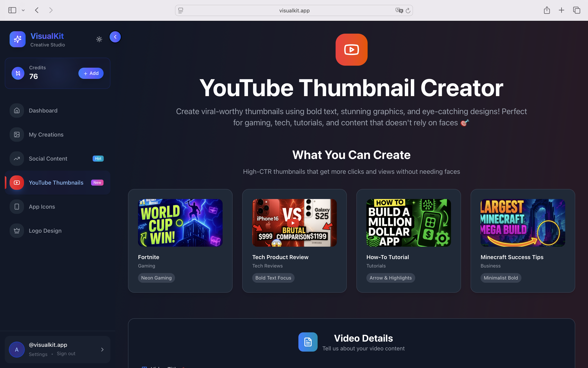Toggle the Safari sidebar panel icon

[12, 10]
